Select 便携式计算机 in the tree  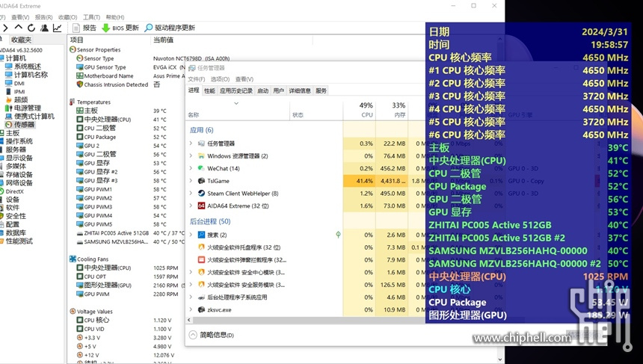34,117
